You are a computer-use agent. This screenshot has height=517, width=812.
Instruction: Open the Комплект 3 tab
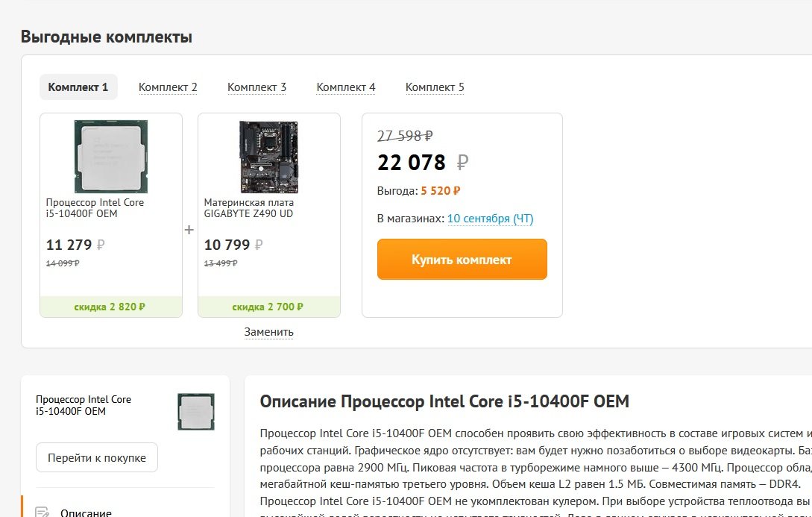coord(256,87)
